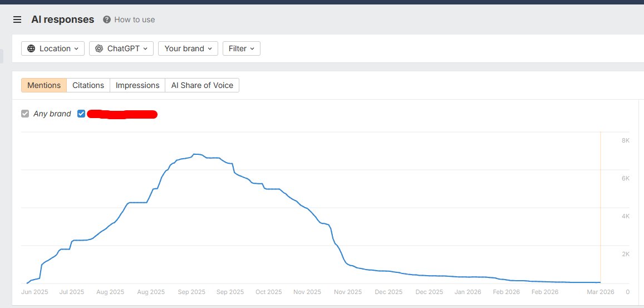Open the Filter dropdown
The height and width of the screenshot is (308, 644).
[x=242, y=48]
